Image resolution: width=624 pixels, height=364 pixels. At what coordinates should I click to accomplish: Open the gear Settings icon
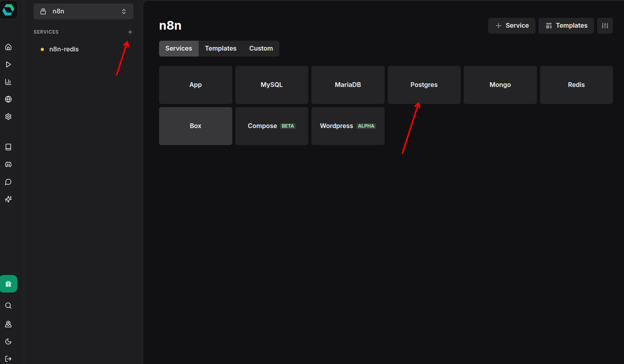(x=8, y=117)
